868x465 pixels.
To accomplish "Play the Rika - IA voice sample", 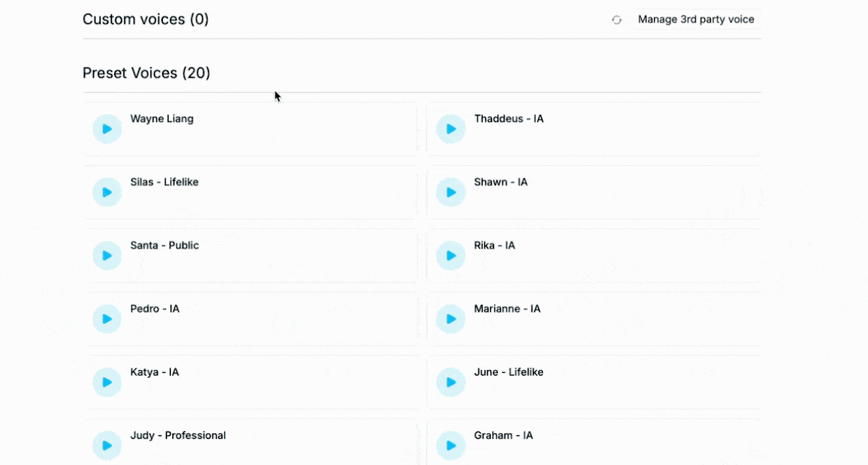I will click(451, 256).
